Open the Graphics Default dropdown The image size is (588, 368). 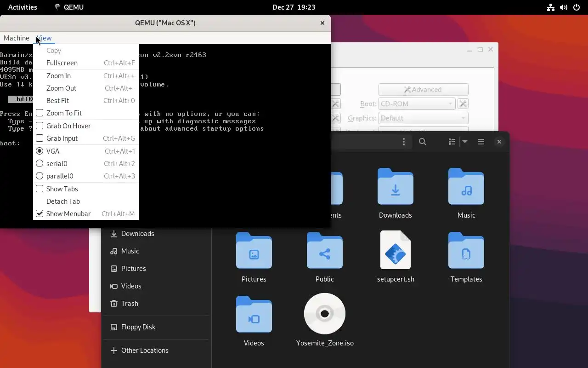coord(423,118)
